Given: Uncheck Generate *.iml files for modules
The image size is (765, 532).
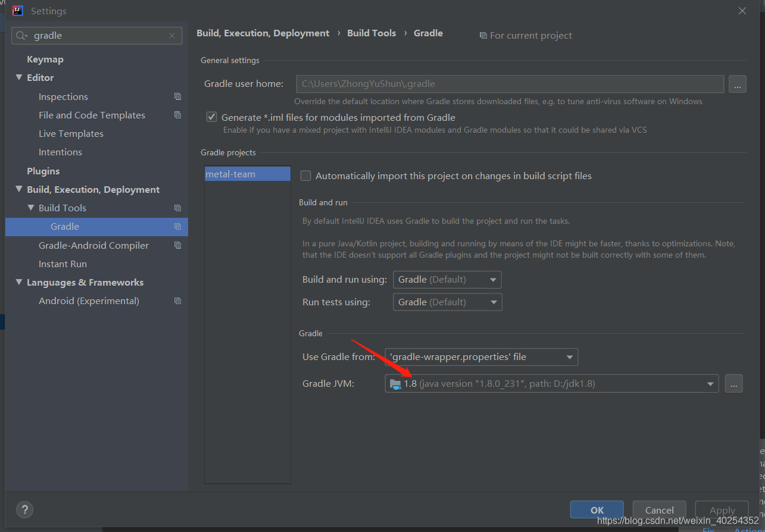Looking at the screenshot, I should [211, 117].
